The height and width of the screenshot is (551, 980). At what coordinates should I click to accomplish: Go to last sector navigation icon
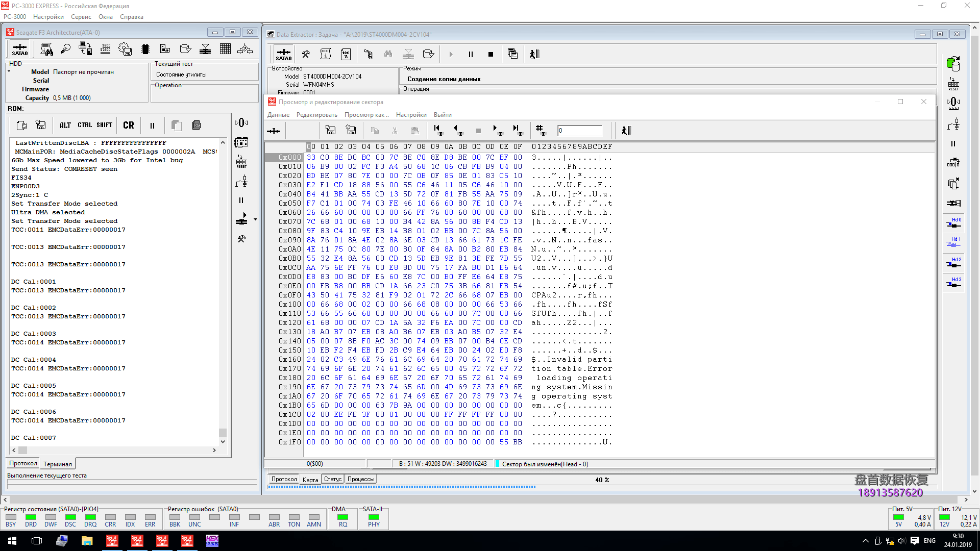click(x=518, y=131)
